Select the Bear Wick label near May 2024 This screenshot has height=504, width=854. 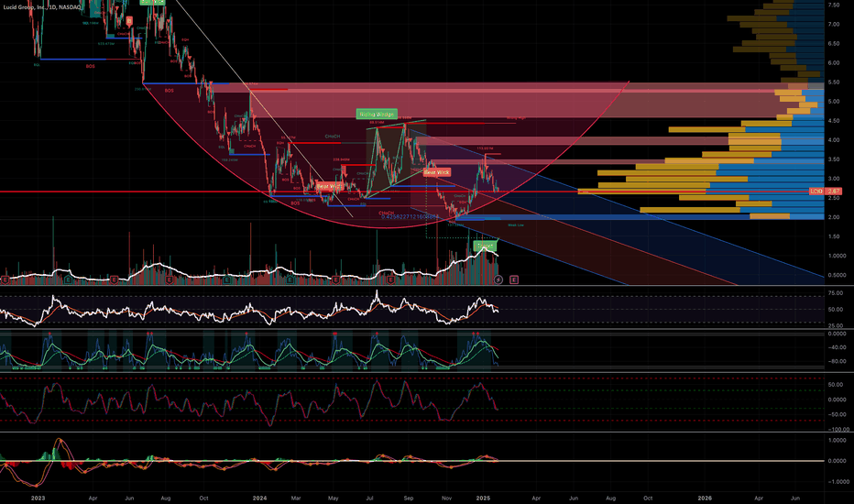(330, 186)
